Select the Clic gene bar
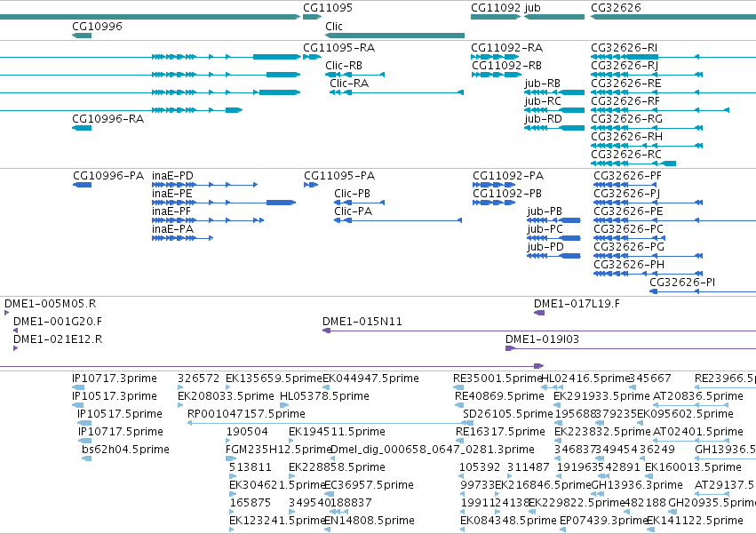Screen dimensions: 756x534 click(x=394, y=36)
